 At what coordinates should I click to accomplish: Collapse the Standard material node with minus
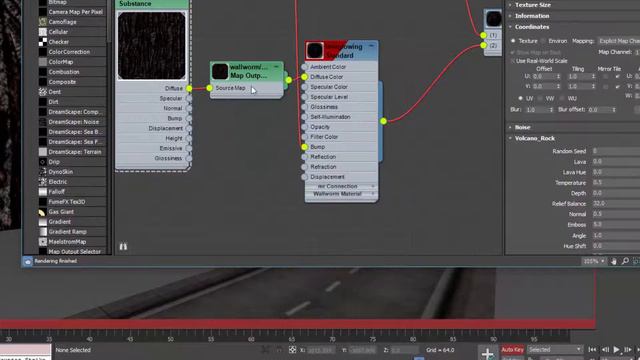coord(371,46)
